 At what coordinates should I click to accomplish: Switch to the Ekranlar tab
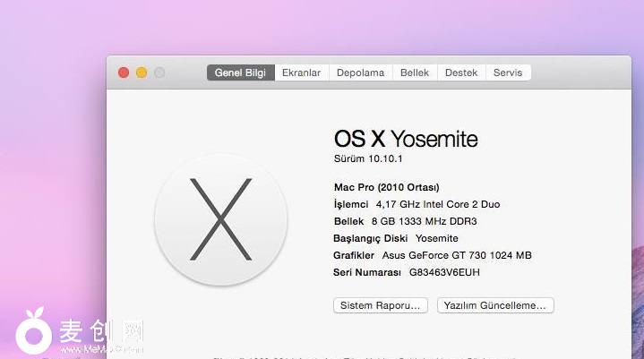[x=301, y=73]
